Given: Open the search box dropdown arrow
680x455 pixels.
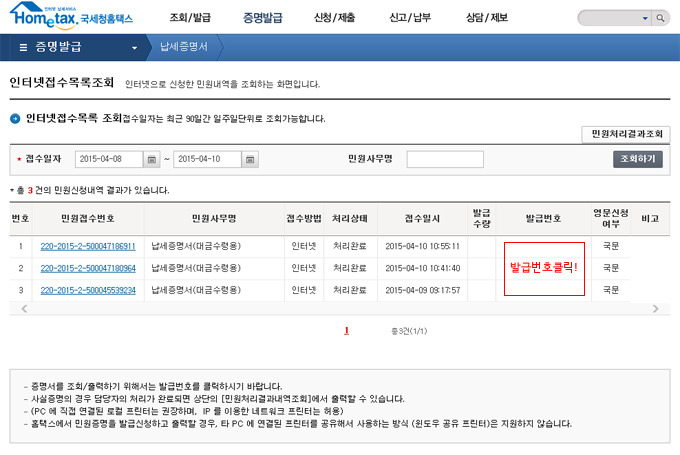Looking at the screenshot, I should point(645,18).
